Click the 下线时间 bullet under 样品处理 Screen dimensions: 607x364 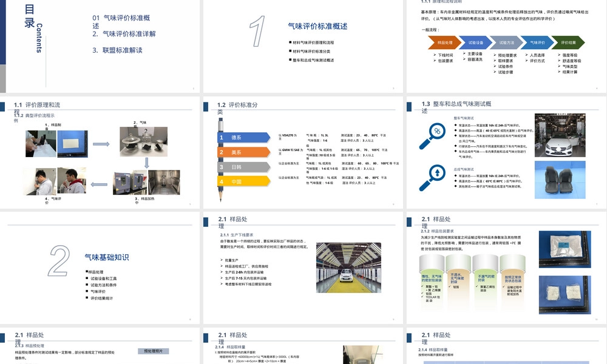(443, 55)
